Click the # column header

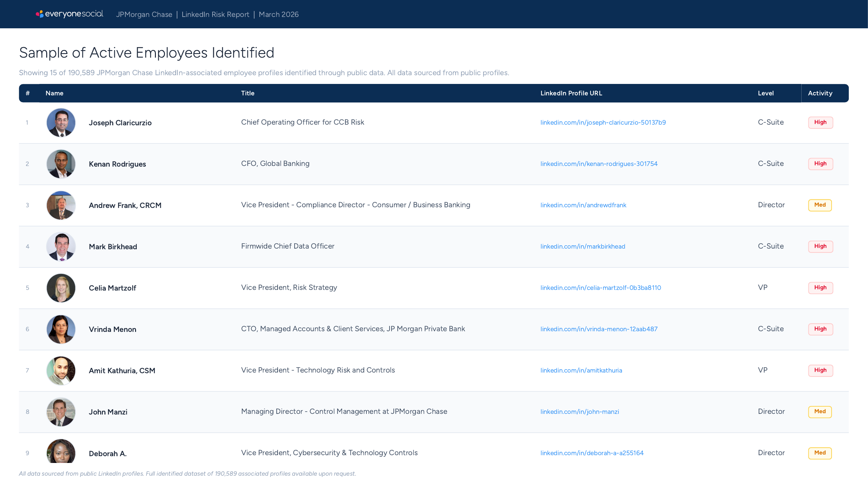(x=28, y=93)
